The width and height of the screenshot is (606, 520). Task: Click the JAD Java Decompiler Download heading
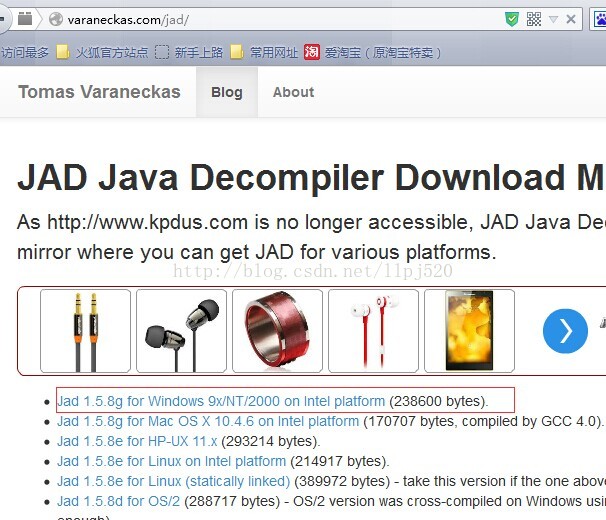(312, 178)
